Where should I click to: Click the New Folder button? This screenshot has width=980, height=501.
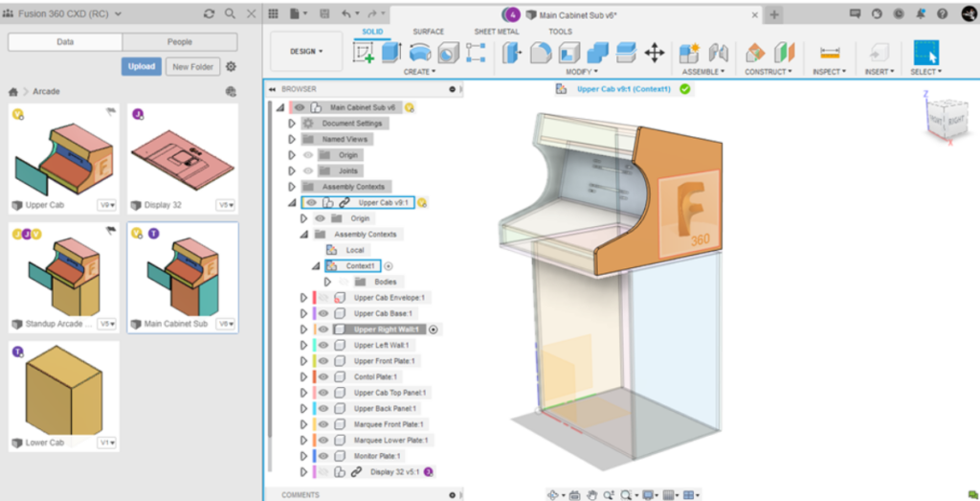tap(193, 66)
